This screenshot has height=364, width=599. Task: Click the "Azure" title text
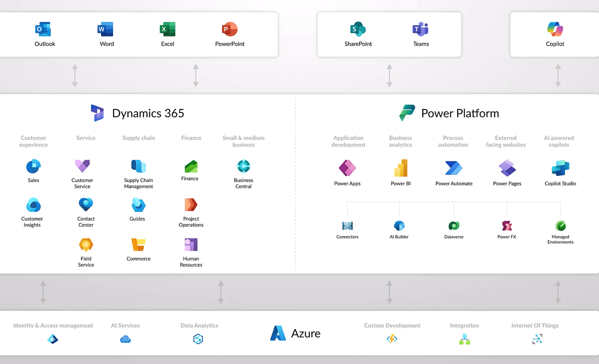pos(306,334)
